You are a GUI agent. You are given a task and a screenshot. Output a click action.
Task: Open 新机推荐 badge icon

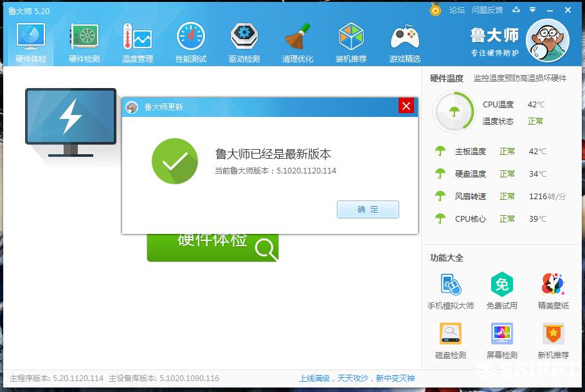553,334
